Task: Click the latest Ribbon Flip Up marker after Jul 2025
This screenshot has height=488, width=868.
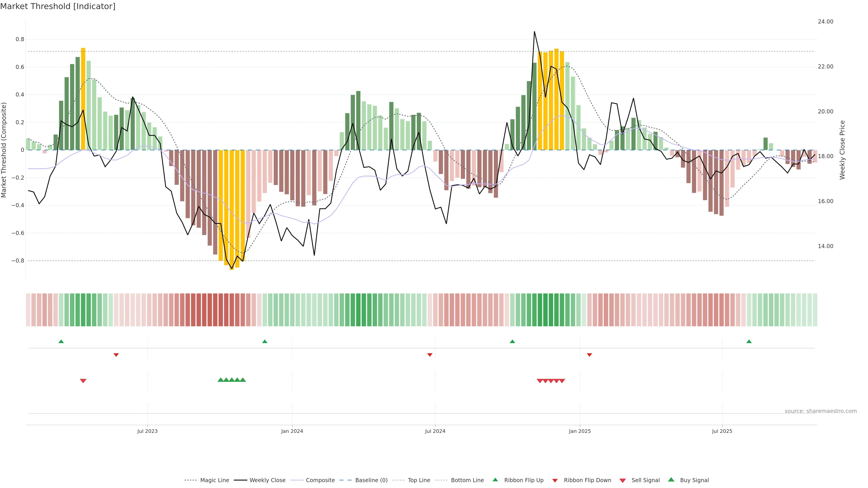Action: (x=749, y=342)
